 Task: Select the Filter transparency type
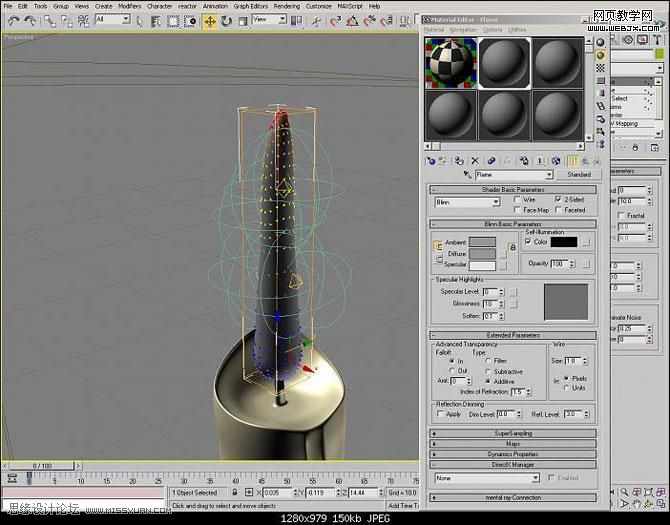coord(488,361)
